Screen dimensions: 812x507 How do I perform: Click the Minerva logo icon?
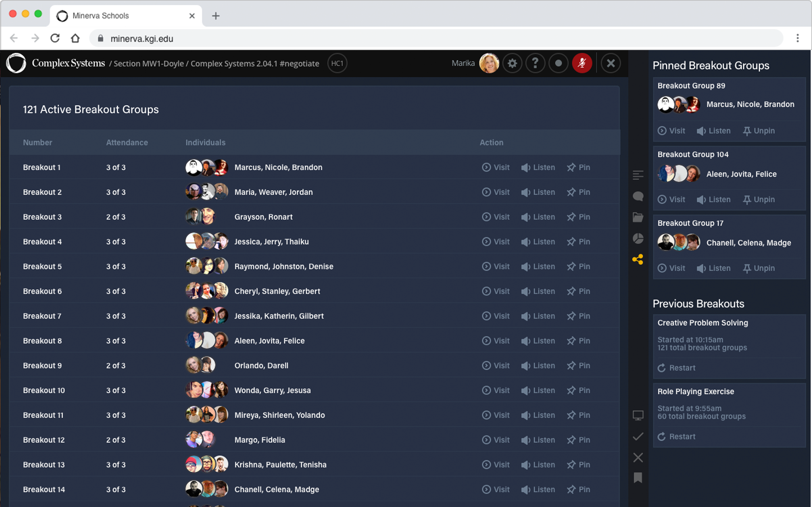pyautogui.click(x=16, y=63)
